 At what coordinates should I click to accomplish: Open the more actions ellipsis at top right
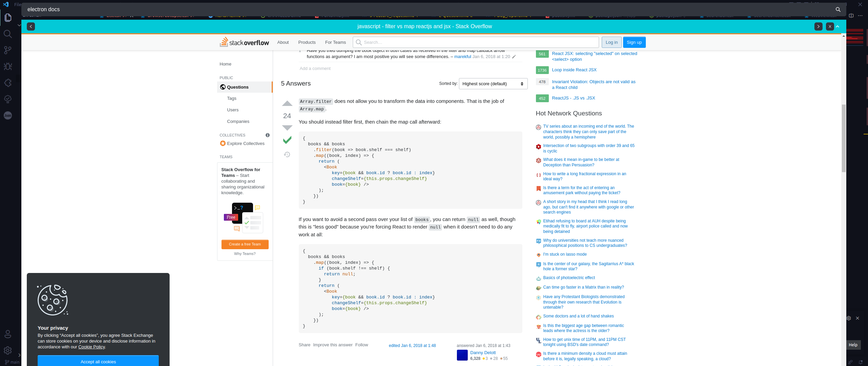(860, 16)
